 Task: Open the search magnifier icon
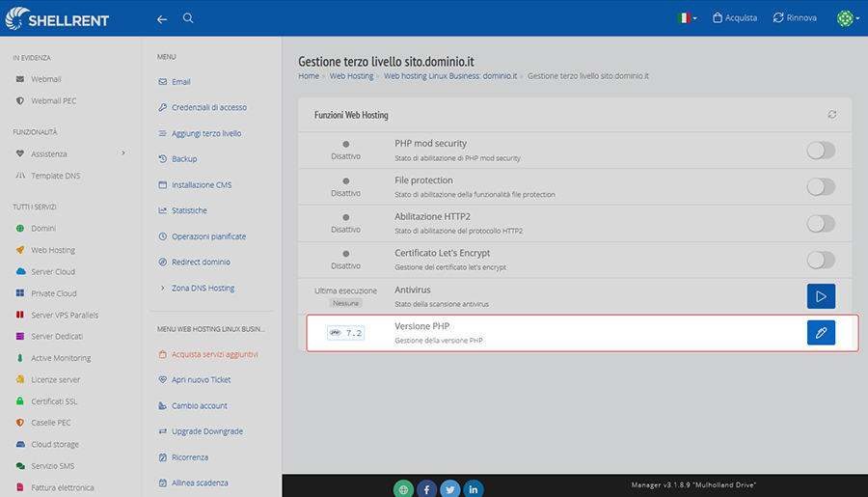pyautogui.click(x=188, y=18)
